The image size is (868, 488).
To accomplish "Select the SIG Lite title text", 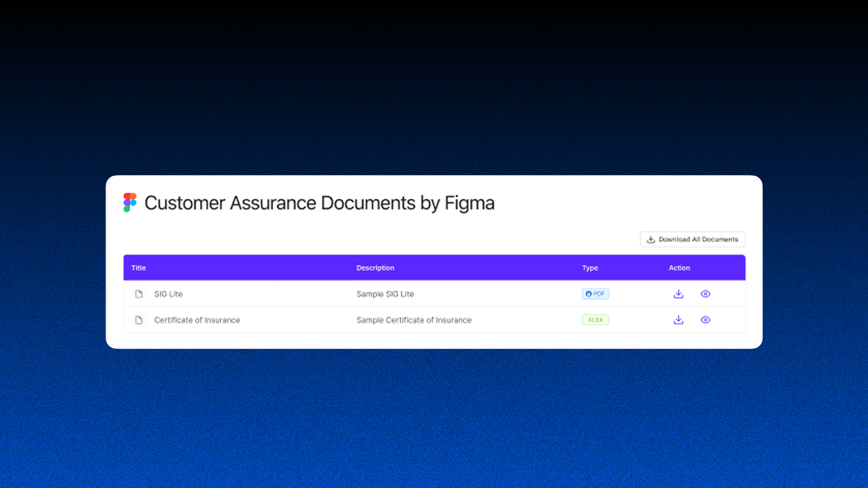I will (x=168, y=294).
